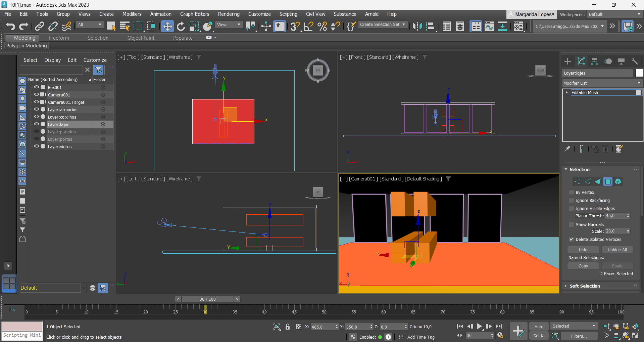The width and height of the screenshot is (644, 342).
Task: Open the Modifier List dropdown
Action: point(602,83)
